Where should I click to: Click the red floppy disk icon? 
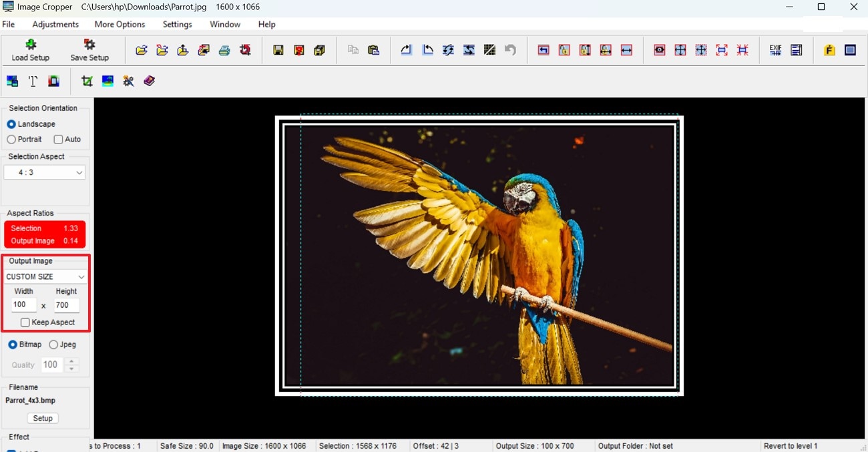coord(299,50)
